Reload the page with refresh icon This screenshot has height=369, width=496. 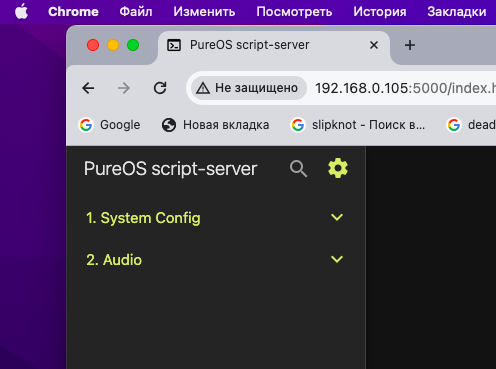[x=160, y=88]
